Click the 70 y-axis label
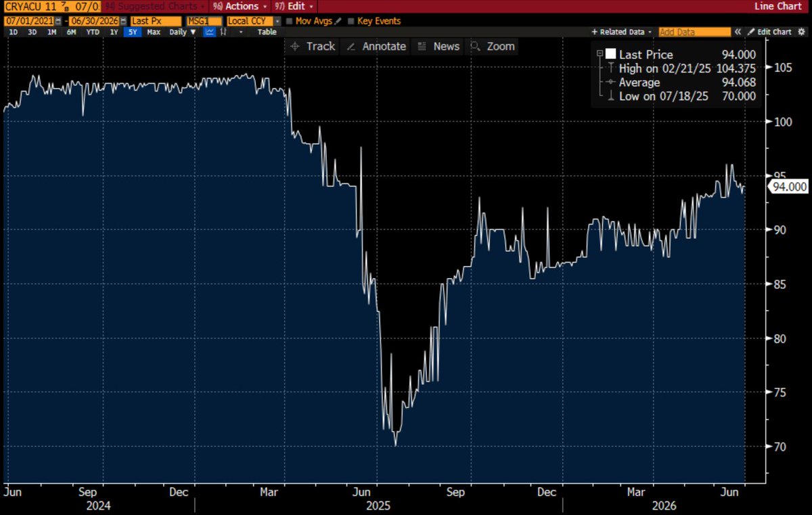 pyautogui.click(x=780, y=446)
